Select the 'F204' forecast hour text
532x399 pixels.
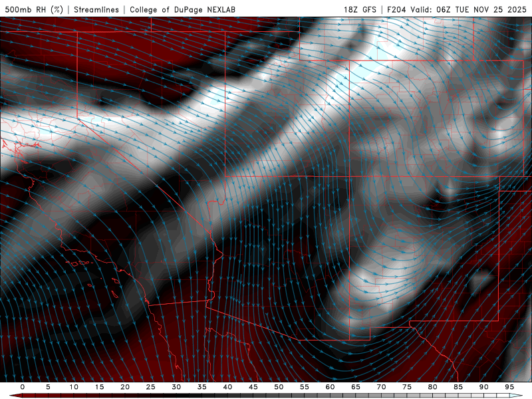point(398,9)
